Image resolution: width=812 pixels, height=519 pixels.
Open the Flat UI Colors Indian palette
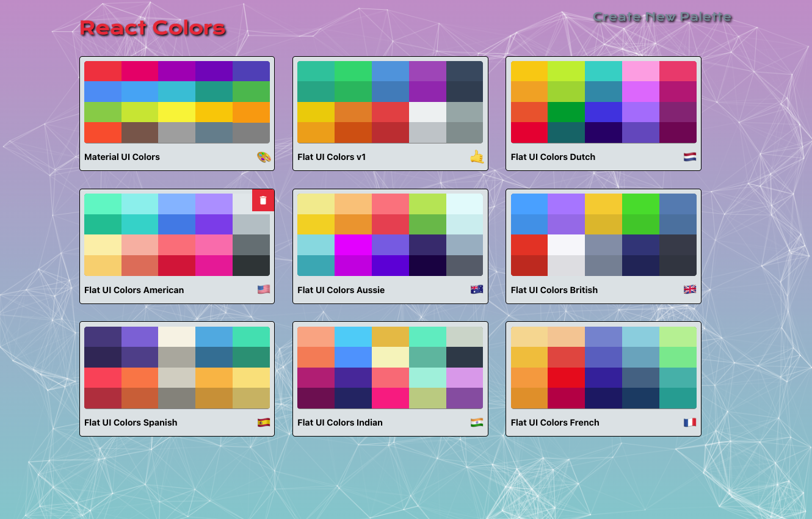pos(390,366)
